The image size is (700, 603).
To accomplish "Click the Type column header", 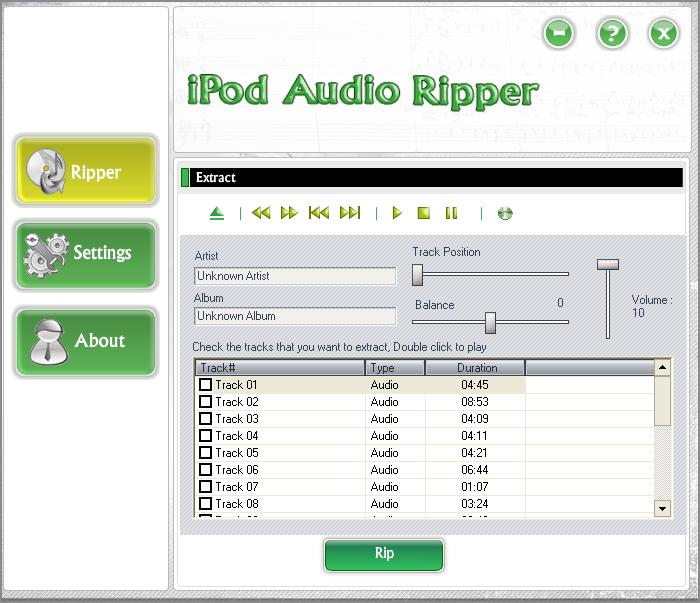I will click(395, 368).
